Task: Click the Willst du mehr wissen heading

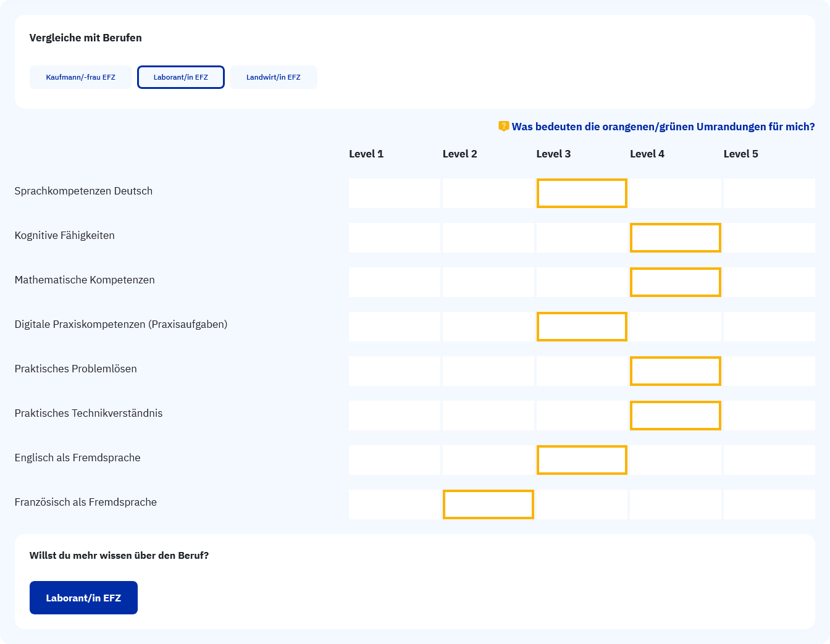Action: point(119,555)
